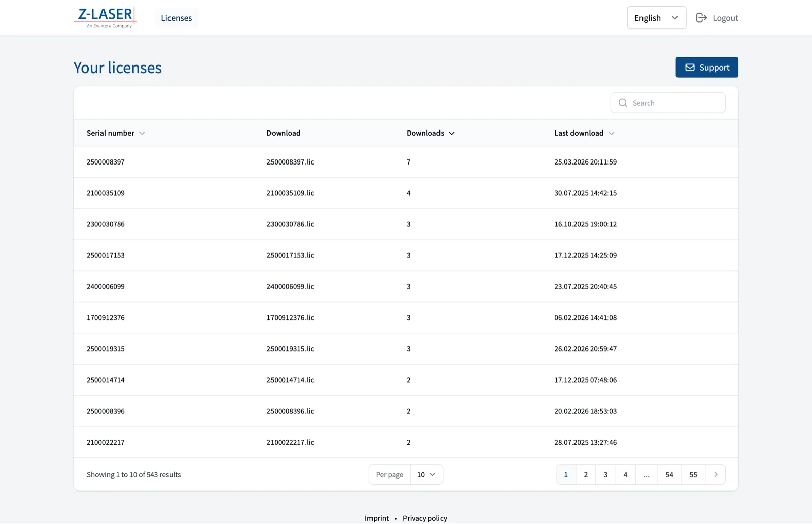Download 2100022217.lic license file

click(x=290, y=442)
